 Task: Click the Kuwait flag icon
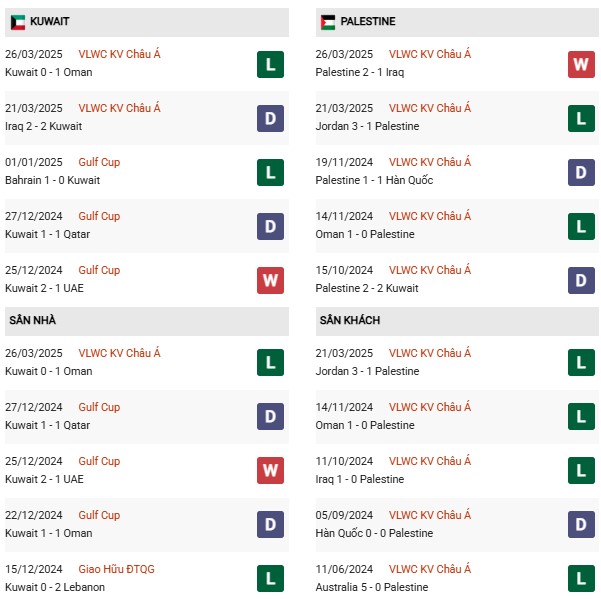pos(18,22)
